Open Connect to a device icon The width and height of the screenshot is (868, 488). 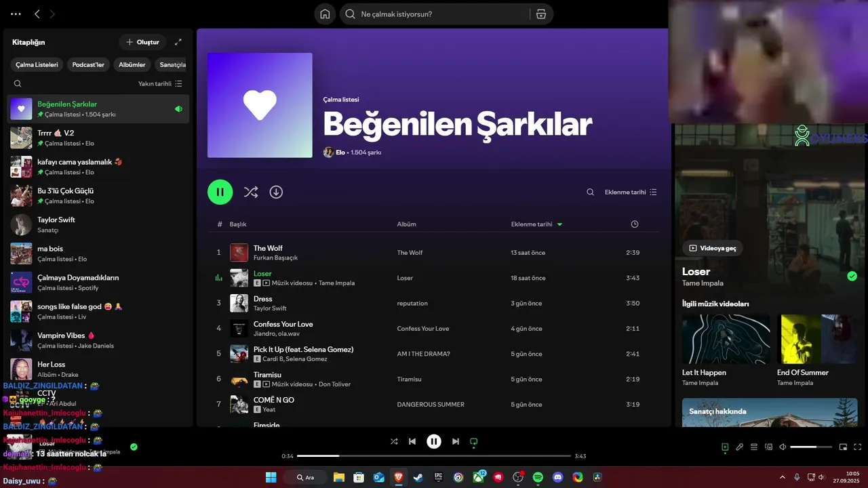768,447
